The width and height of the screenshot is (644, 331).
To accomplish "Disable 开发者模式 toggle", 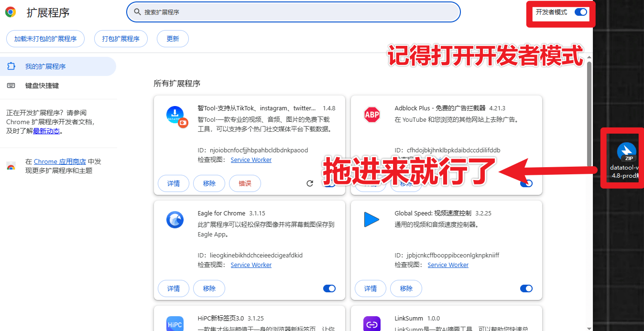I will [580, 12].
